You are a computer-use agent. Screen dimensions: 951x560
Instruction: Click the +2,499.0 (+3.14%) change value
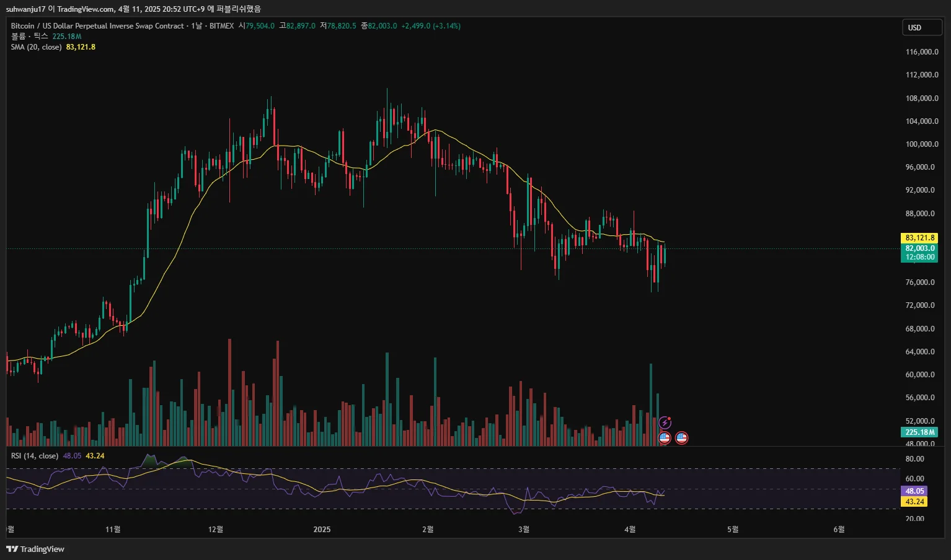point(431,26)
